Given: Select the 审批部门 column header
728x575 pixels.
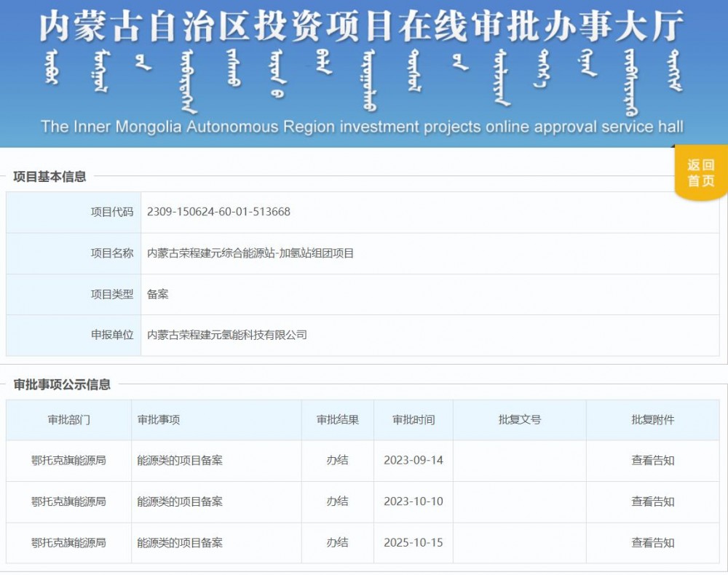Looking at the screenshot, I should tap(67, 420).
